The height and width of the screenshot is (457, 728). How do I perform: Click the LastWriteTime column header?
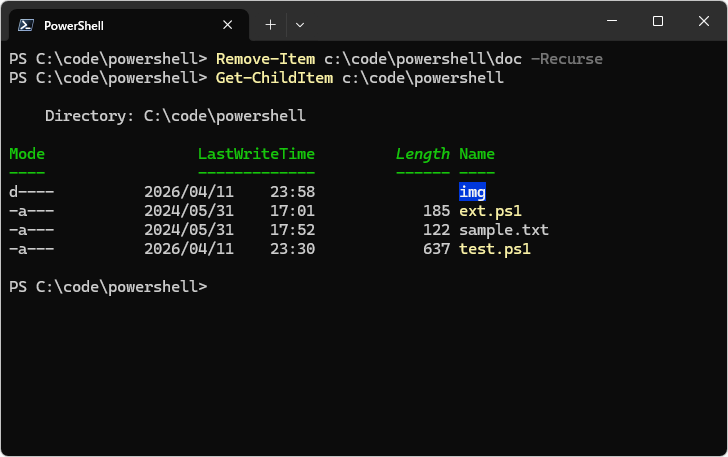tap(256, 154)
